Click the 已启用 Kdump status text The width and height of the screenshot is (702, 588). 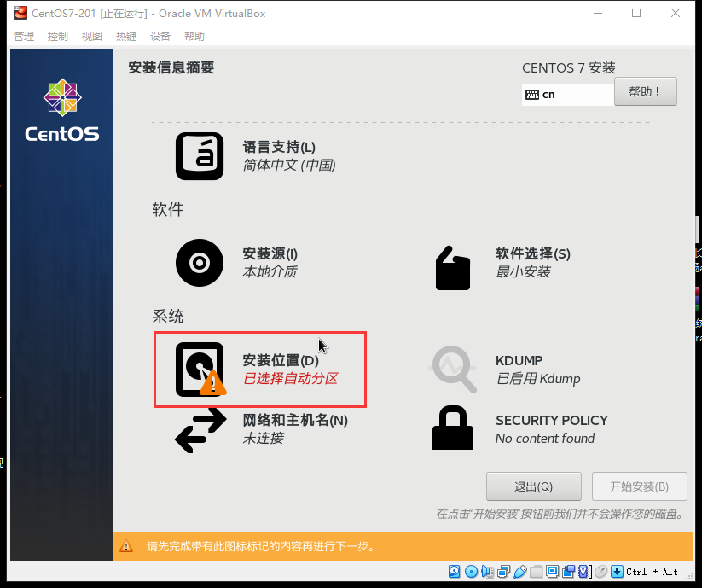[538, 378]
